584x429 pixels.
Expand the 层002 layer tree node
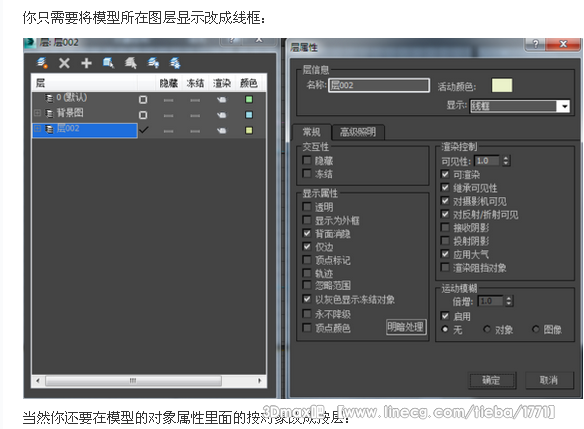pyautogui.click(x=37, y=128)
